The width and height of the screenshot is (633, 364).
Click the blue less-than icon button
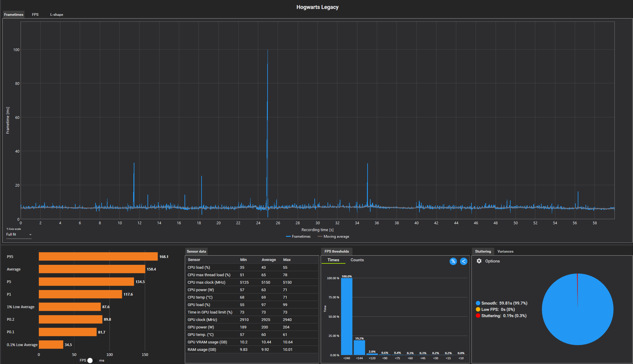click(x=463, y=261)
